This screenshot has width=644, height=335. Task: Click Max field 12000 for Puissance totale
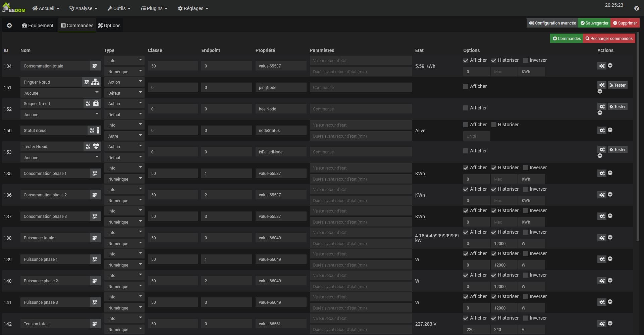(504, 243)
